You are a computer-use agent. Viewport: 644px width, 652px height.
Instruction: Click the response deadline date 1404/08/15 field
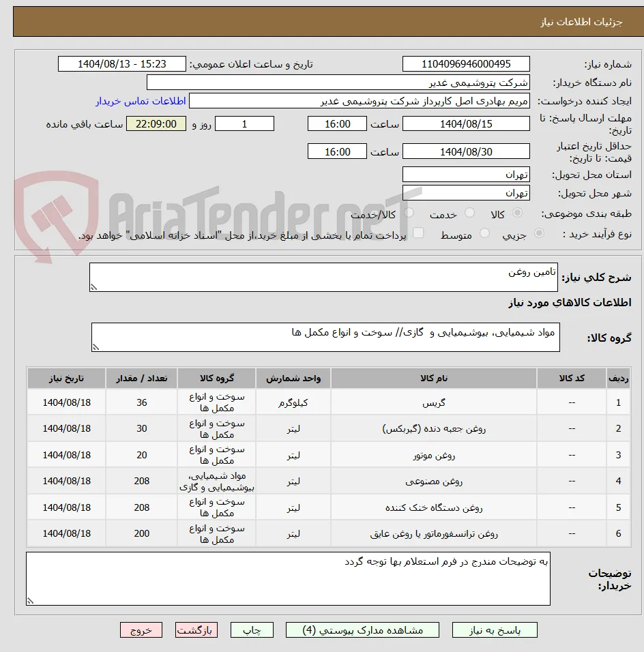click(x=466, y=123)
